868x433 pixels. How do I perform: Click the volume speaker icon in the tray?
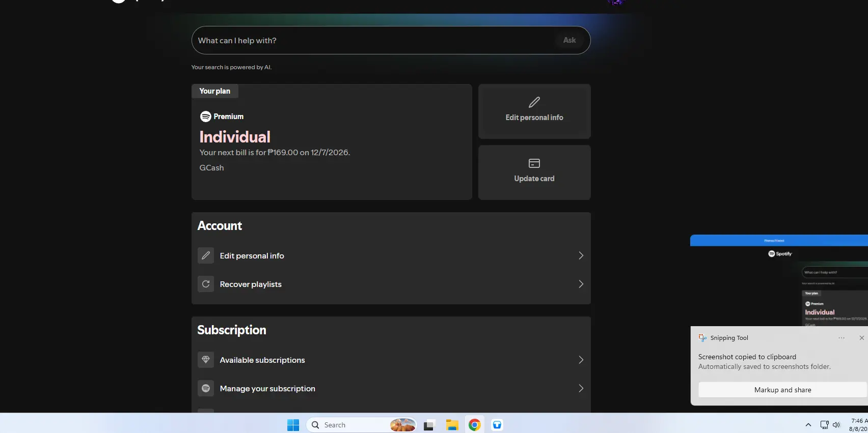(836, 425)
